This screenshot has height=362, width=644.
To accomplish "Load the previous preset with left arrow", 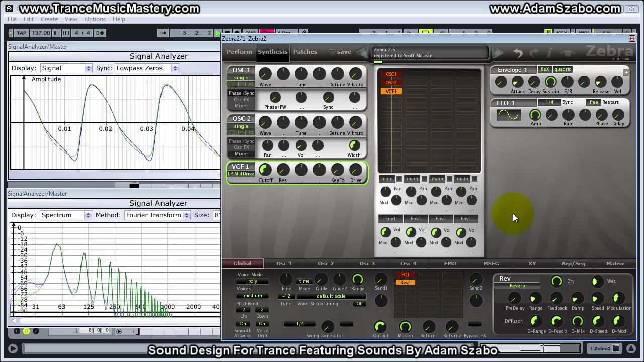I will [362, 52].
